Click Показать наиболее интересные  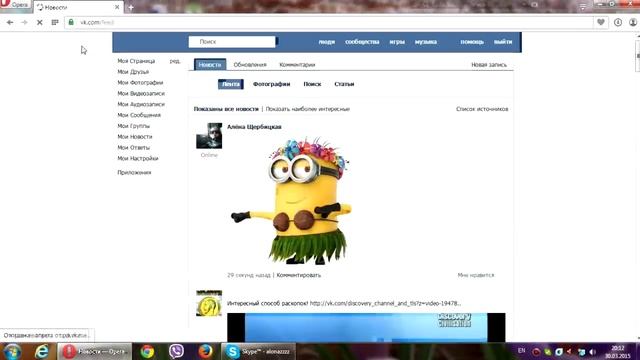pyautogui.click(x=308, y=109)
